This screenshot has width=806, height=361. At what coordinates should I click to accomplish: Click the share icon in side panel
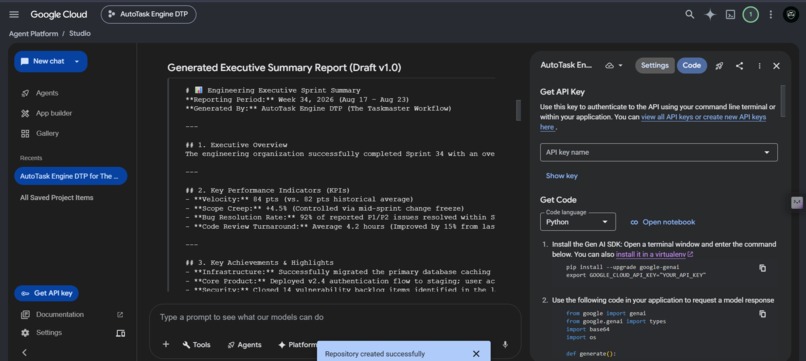[739, 66]
